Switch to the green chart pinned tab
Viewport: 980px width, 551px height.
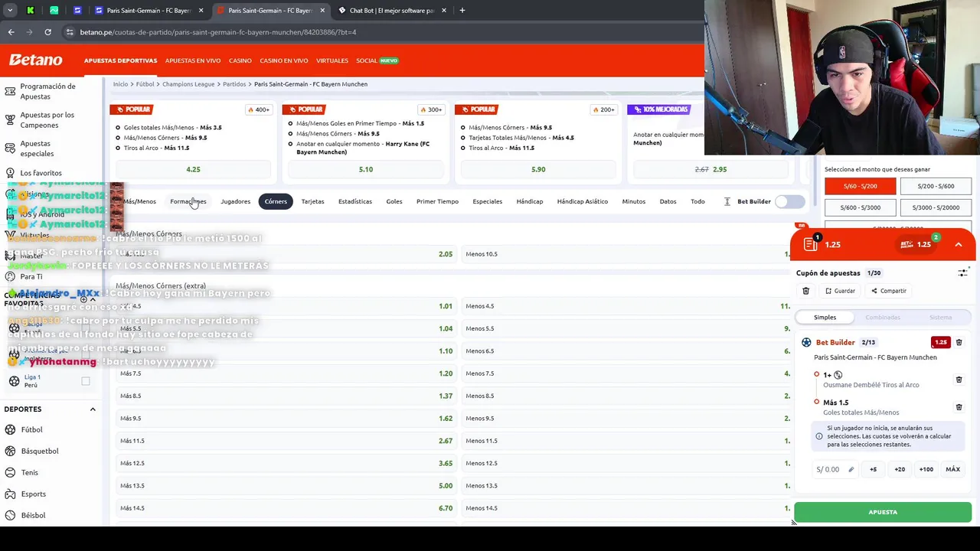click(54, 11)
